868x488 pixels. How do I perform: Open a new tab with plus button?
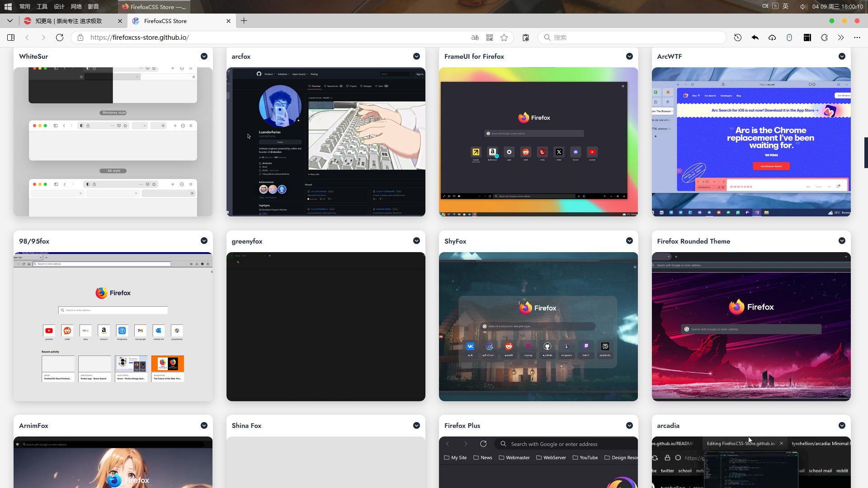pyautogui.click(x=244, y=21)
